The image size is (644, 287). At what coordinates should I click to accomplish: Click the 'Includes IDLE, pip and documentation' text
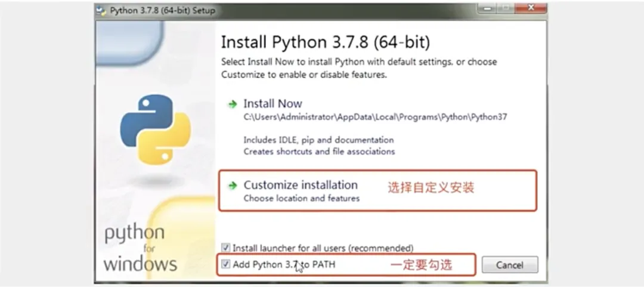(x=318, y=140)
